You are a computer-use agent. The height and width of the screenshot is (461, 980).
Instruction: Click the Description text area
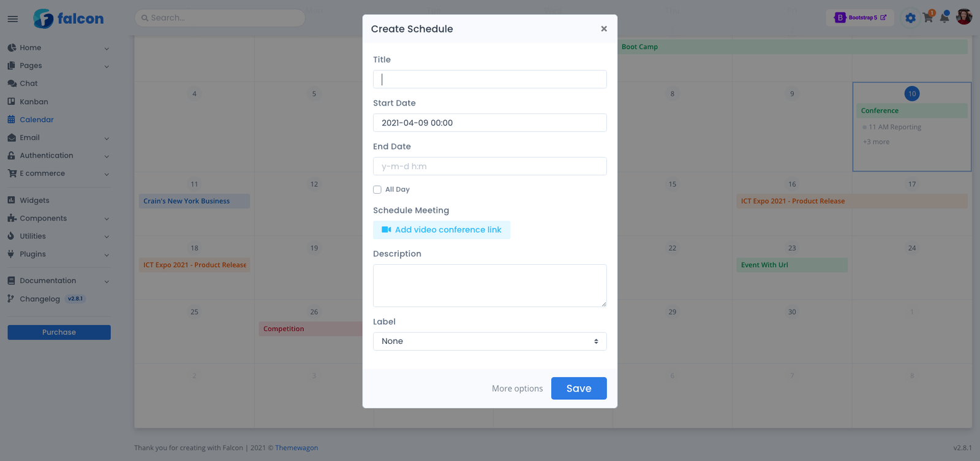(489, 286)
